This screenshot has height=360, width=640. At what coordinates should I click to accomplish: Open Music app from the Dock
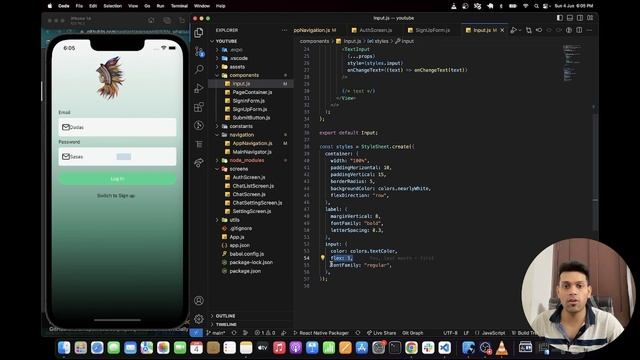click(279, 348)
